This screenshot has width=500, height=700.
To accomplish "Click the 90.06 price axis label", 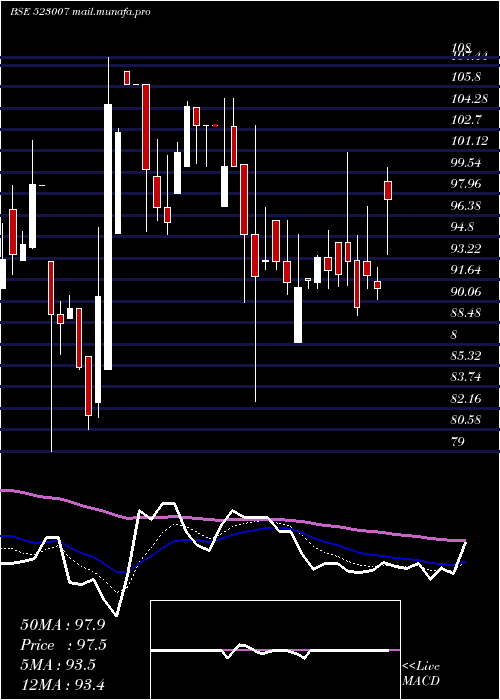I will (x=466, y=292).
